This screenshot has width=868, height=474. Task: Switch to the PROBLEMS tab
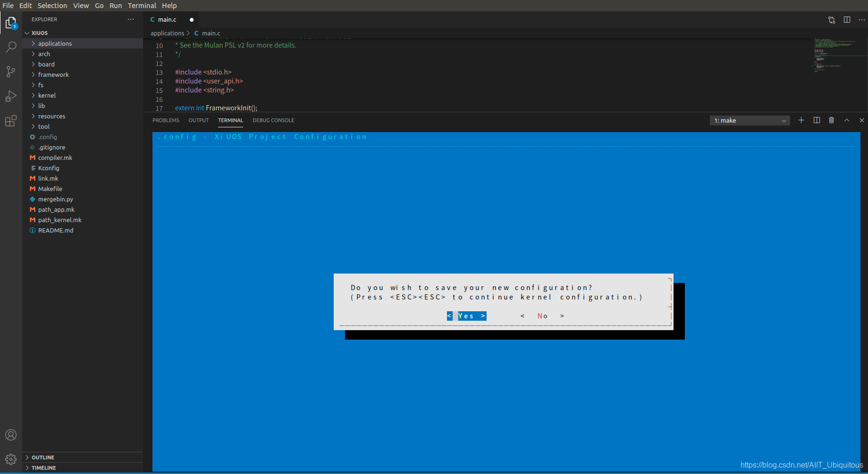166,120
